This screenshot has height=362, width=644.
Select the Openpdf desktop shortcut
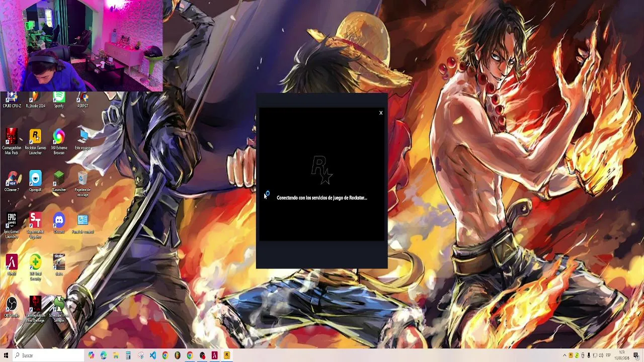pos(35,182)
